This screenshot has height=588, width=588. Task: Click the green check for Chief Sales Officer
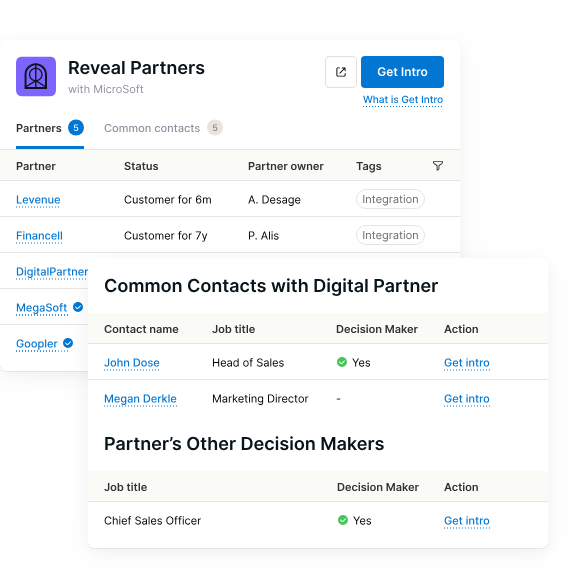pos(343,520)
